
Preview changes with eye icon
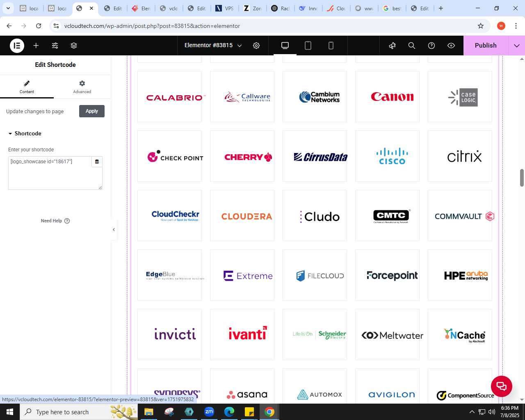(x=451, y=46)
